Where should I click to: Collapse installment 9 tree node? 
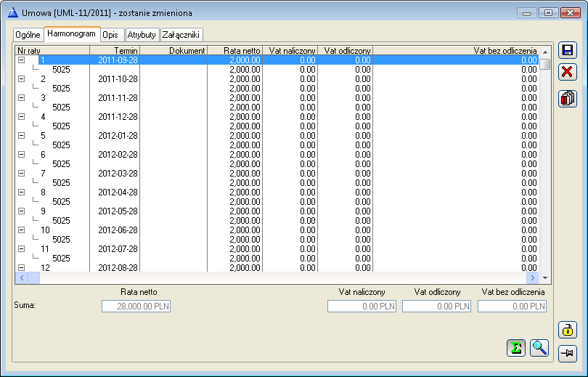[x=21, y=211]
